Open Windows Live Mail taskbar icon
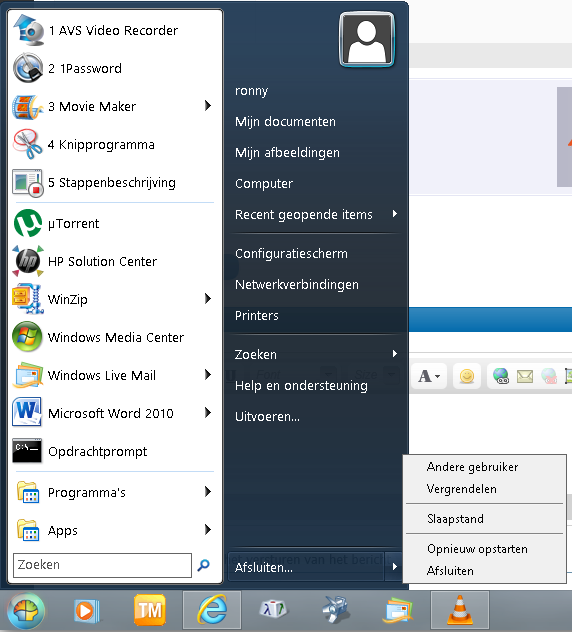 coord(397,610)
